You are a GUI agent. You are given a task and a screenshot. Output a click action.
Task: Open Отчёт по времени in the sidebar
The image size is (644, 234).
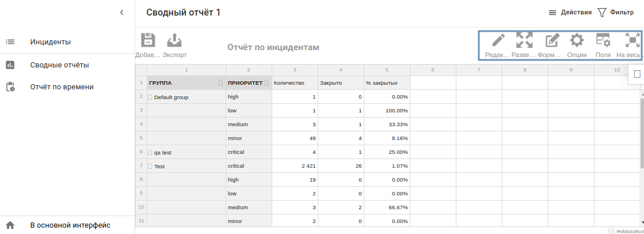(x=62, y=87)
